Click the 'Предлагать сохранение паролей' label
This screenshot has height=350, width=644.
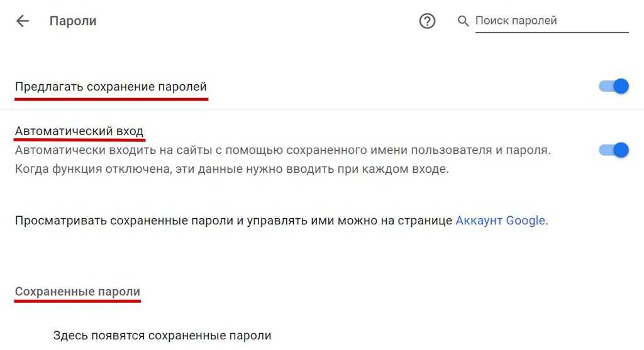point(111,86)
